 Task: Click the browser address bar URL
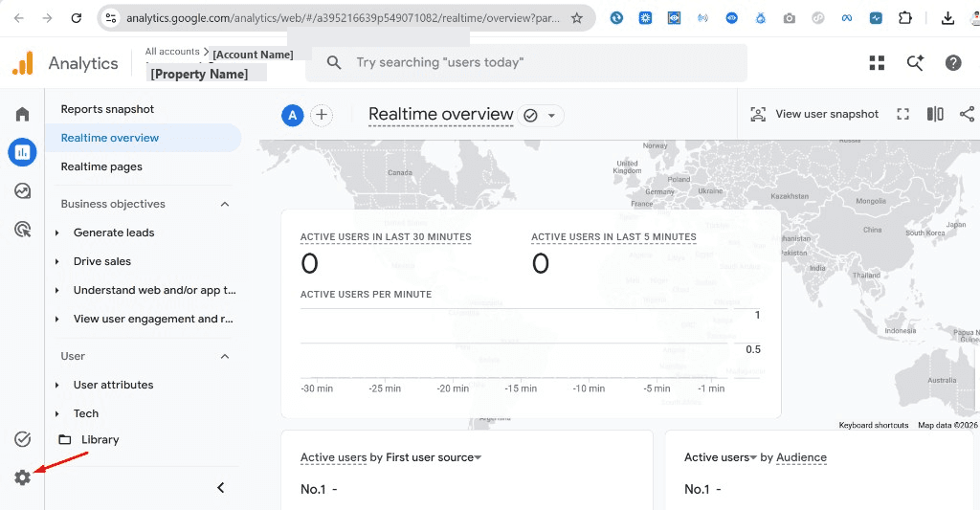pyautogui.click(x=344, y=18)
